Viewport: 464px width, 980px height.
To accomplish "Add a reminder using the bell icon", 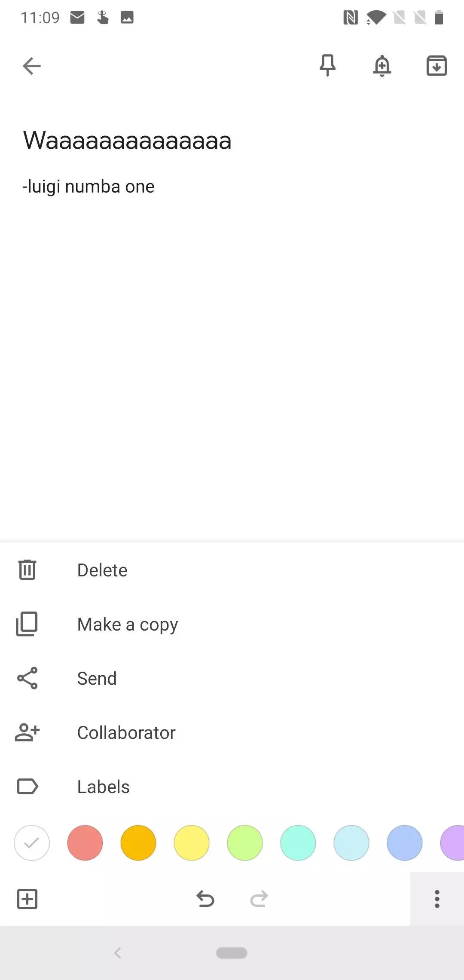I will click(x=382, y=66).
